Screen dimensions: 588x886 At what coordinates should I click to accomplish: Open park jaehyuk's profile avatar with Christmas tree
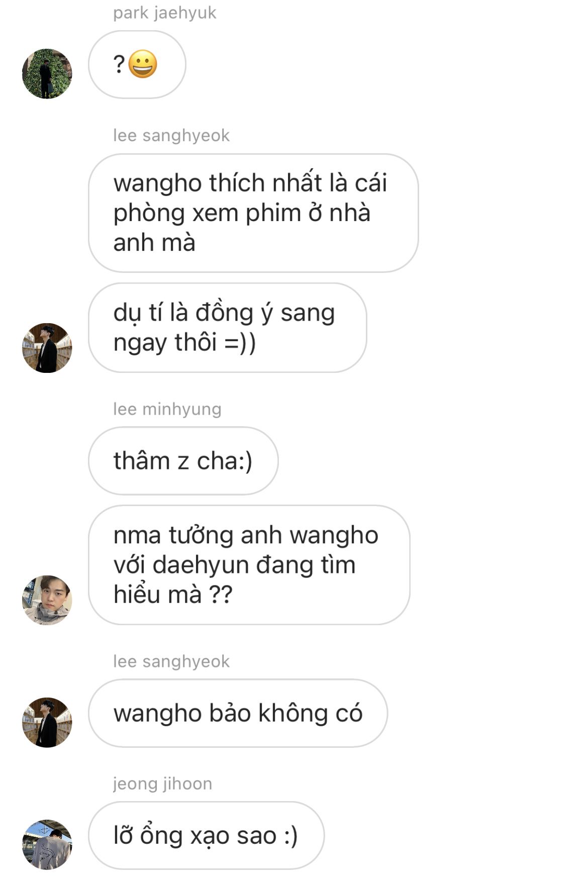point(47,74)
